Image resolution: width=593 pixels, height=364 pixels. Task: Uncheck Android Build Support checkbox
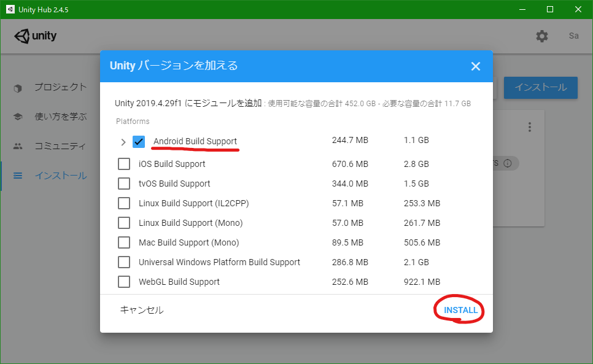pyautogui.click(x=139, y=142)
